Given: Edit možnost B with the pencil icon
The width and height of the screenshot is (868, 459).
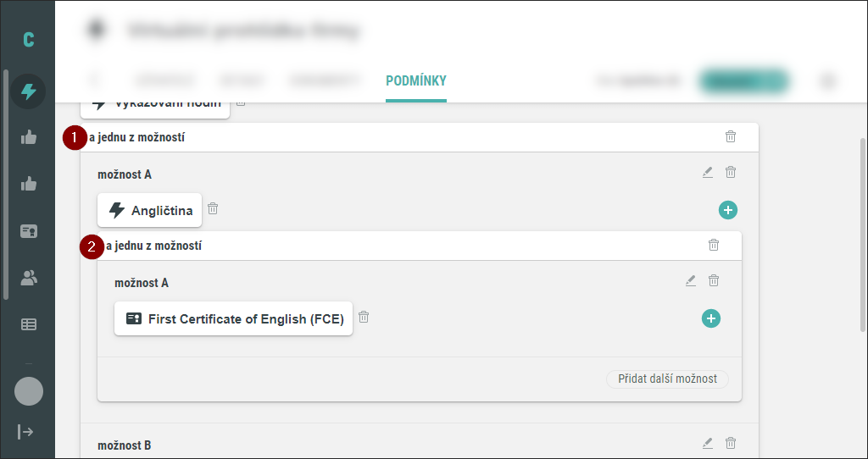Looking at the screenshot, I should [x=708, y=443].
